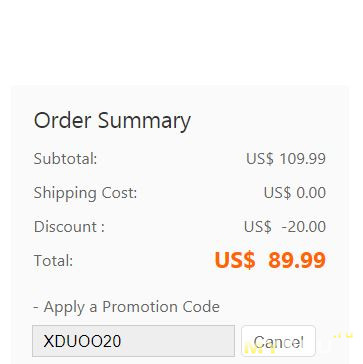Select the Total label
363x364 pixels.
(53, 260)
